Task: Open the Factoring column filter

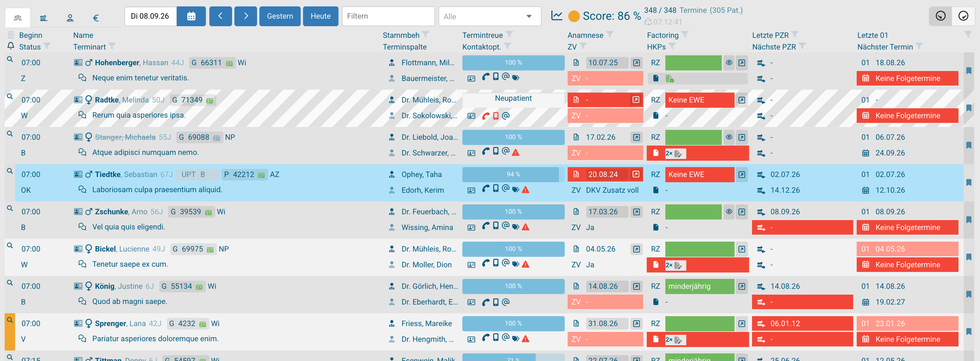Action: (685, 35)
